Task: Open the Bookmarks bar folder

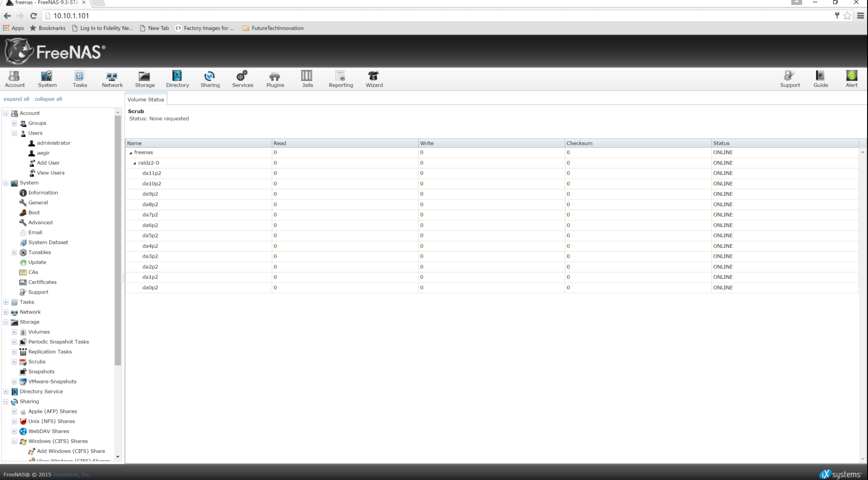Action: 47,28
